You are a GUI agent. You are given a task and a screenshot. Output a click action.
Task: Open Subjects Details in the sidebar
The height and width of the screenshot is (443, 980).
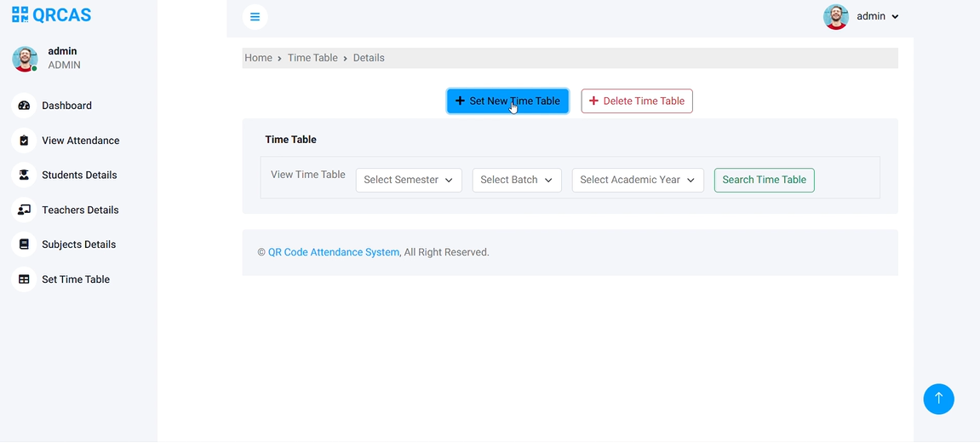(x=78, y=244)
